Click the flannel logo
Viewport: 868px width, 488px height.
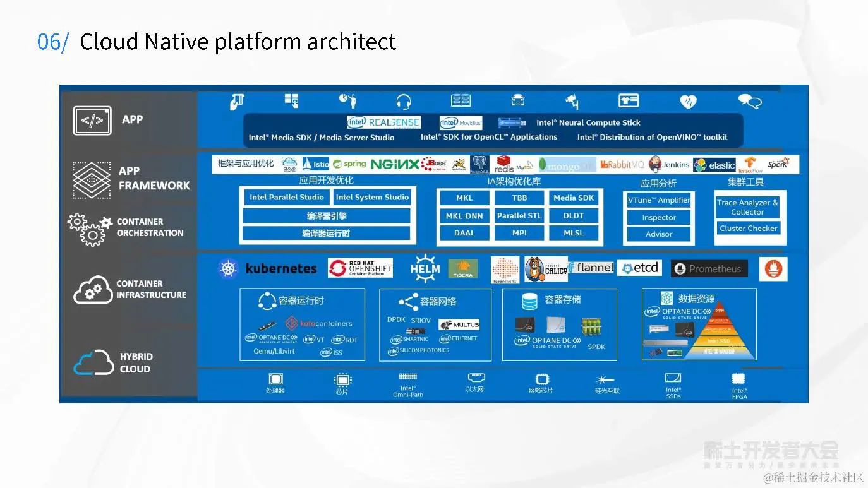tap(591, 268)
